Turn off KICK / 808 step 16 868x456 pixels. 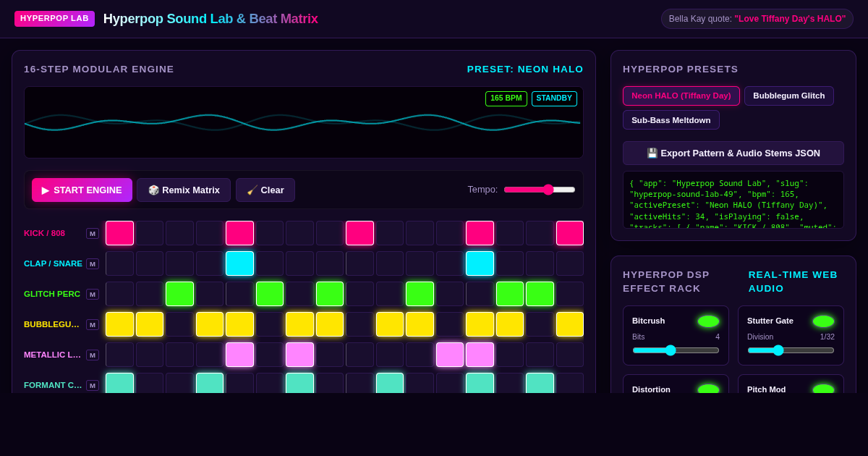(x=570, y=233)
